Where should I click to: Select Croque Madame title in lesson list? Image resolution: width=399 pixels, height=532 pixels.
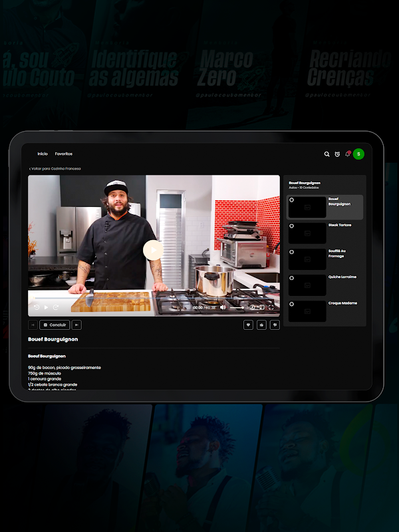[x=342, y=303]
